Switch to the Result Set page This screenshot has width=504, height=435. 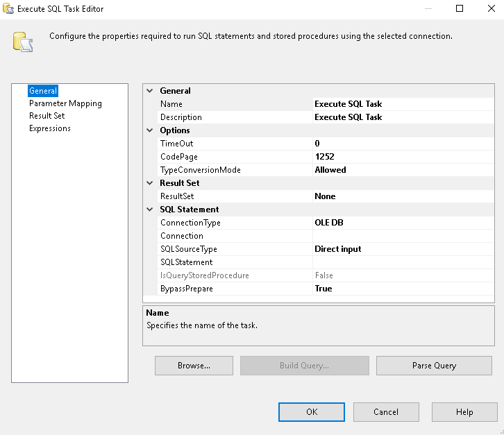(x=47, y=116)
